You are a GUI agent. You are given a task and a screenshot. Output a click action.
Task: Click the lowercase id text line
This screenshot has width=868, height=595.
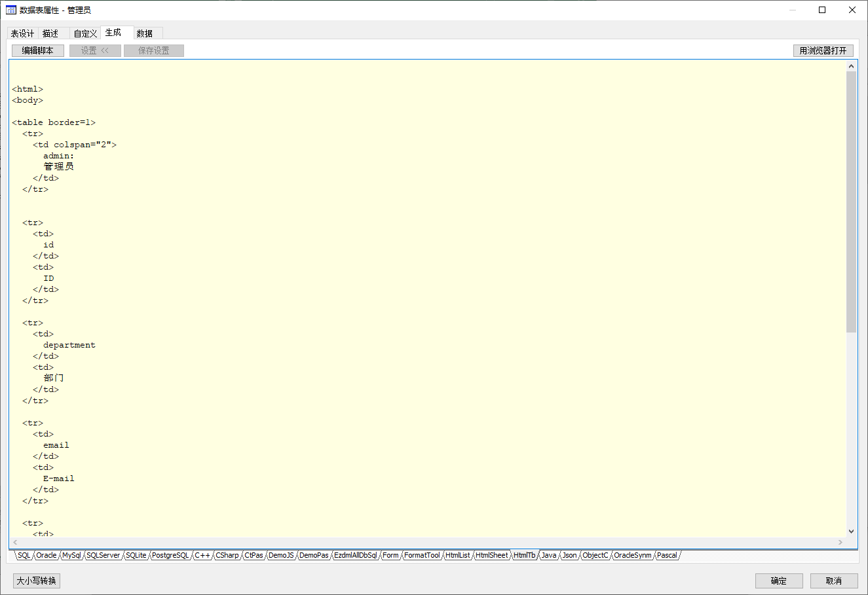tap(48, 245)
